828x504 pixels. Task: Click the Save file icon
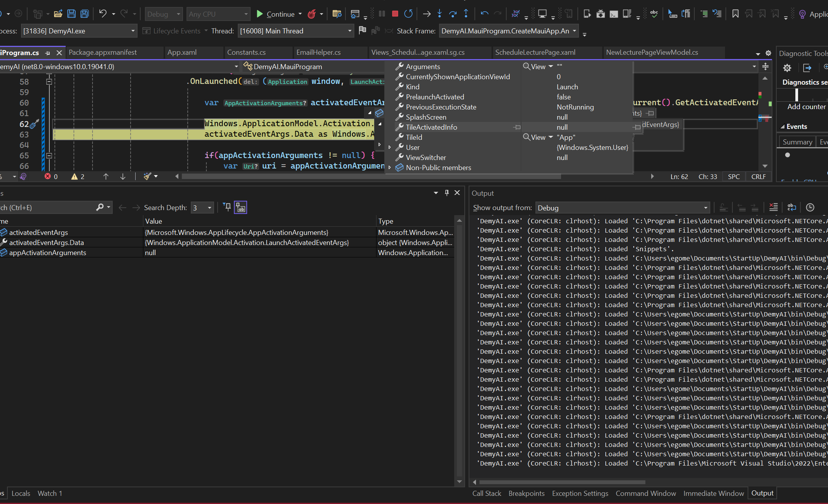(x=71, y=14)
